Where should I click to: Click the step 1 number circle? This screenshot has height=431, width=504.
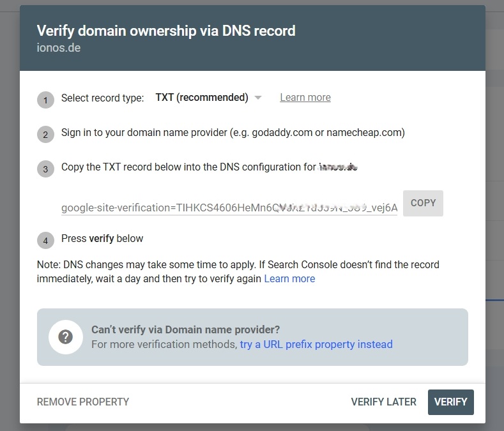tap(45, 100)
